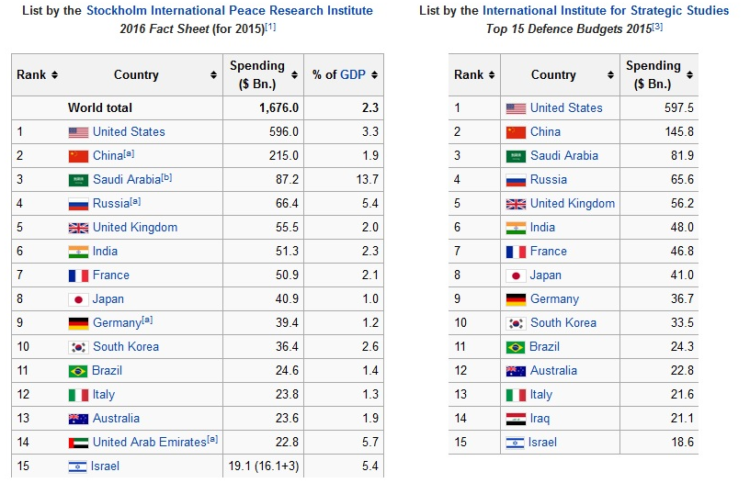Open International Institute for Strategic Studies link
Screen dimensions: 750x483
606,11
